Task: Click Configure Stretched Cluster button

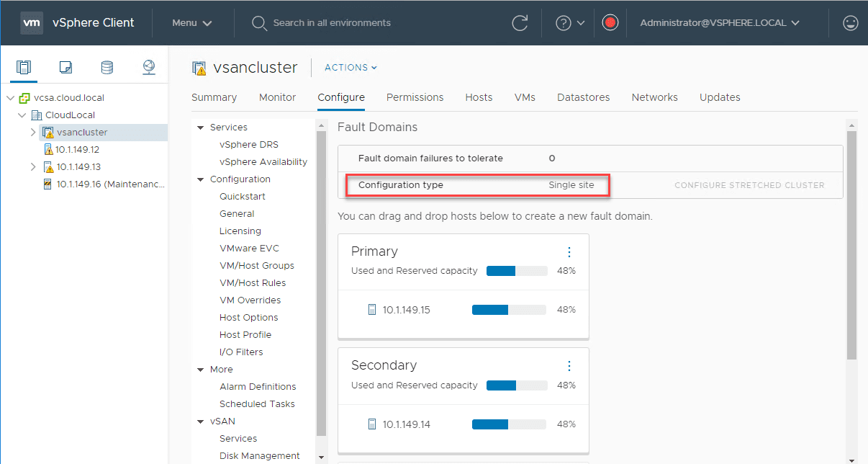Action: point(749,185)
